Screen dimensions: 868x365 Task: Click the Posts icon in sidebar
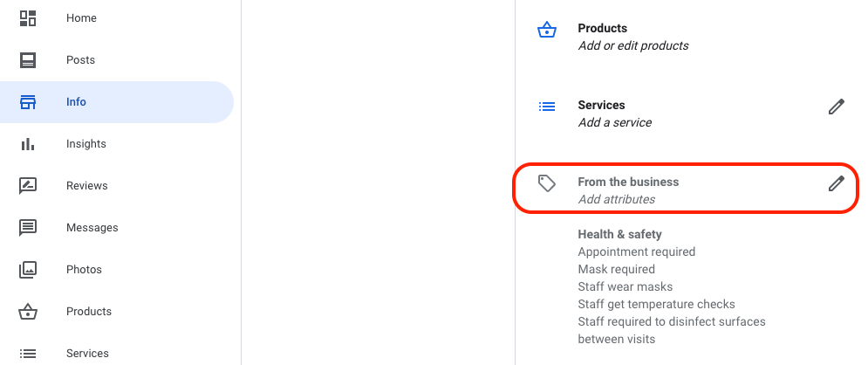pos(28,60)
